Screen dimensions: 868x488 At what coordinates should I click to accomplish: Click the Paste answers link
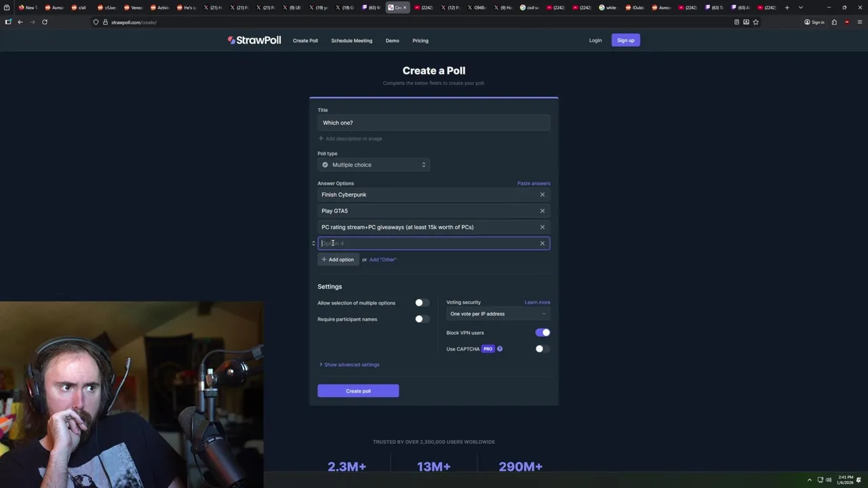(534, 184)
